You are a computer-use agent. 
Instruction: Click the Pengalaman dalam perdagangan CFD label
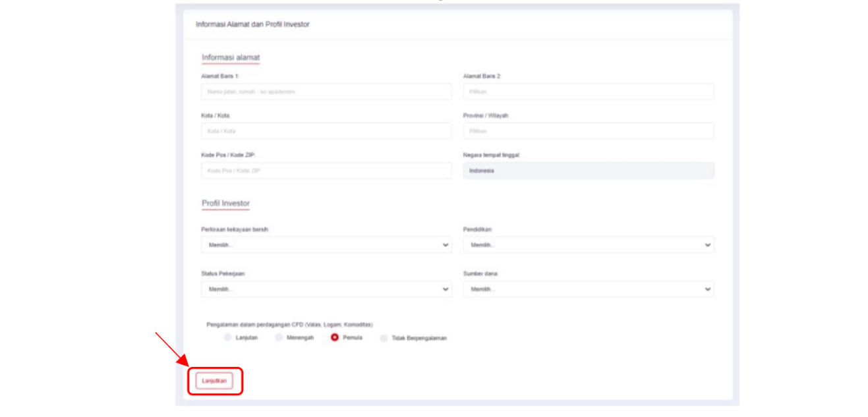(289, 325)
